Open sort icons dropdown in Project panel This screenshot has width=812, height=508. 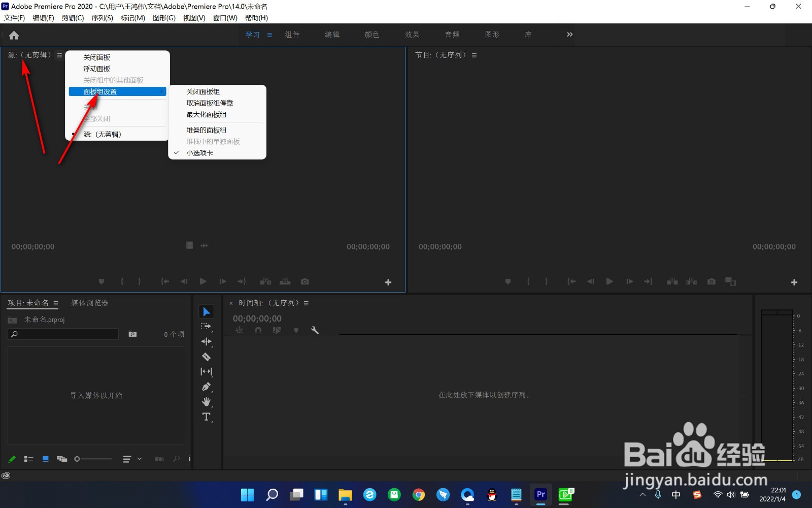(x=132, y=459)
